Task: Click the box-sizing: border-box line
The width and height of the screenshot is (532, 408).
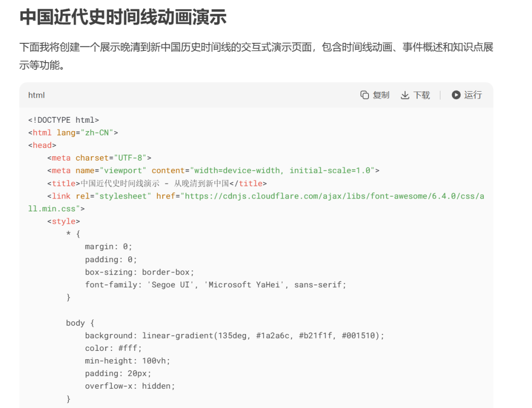Action: coord(139,272)
